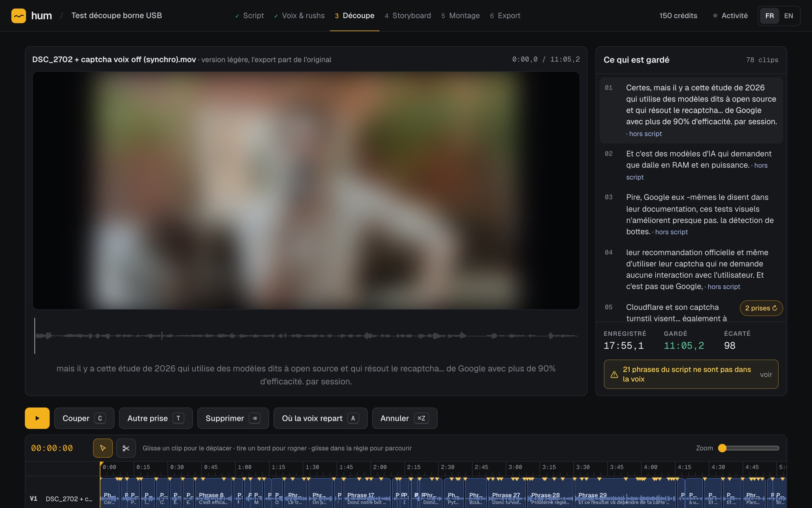Viewport: 812px width, 508px height.
Task: Click the audio waveform scrubber under video
Action: 306,336
